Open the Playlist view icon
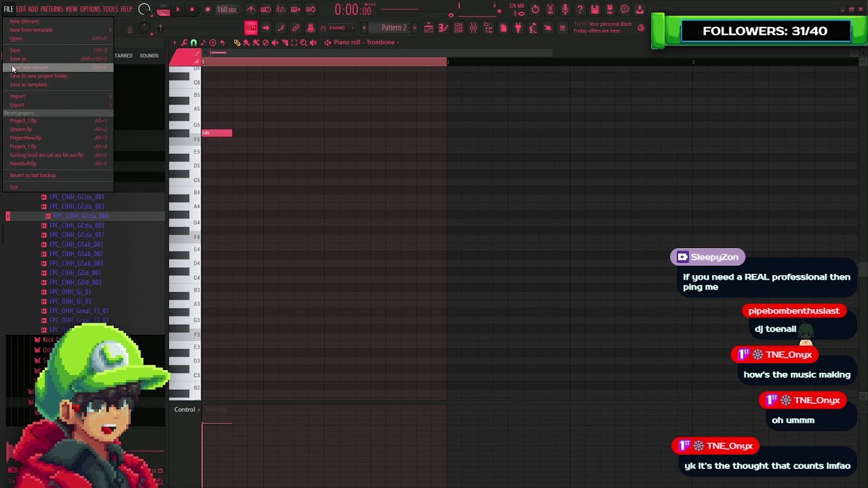Image resolution: width=868 pixels, height=488 pixels. click(429, 28)
